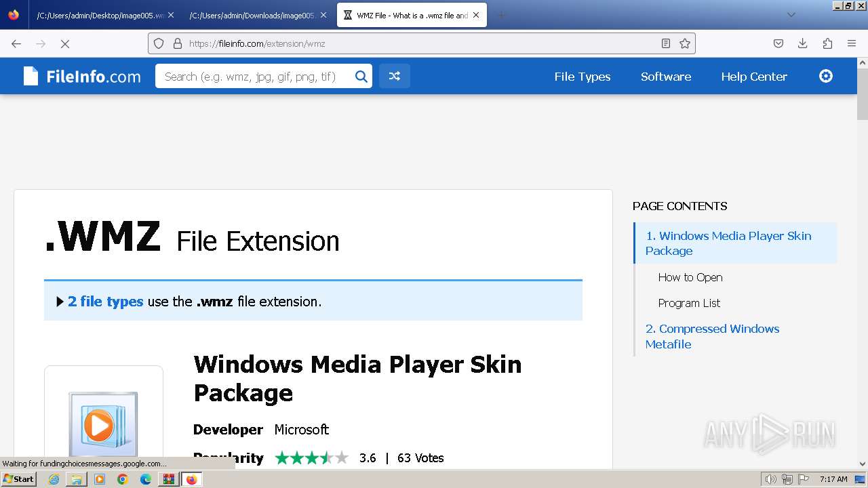Bookmark this page with the star
Image resolution: width=868 pixels, height=488 pixels.
click(x=685, y=43)
